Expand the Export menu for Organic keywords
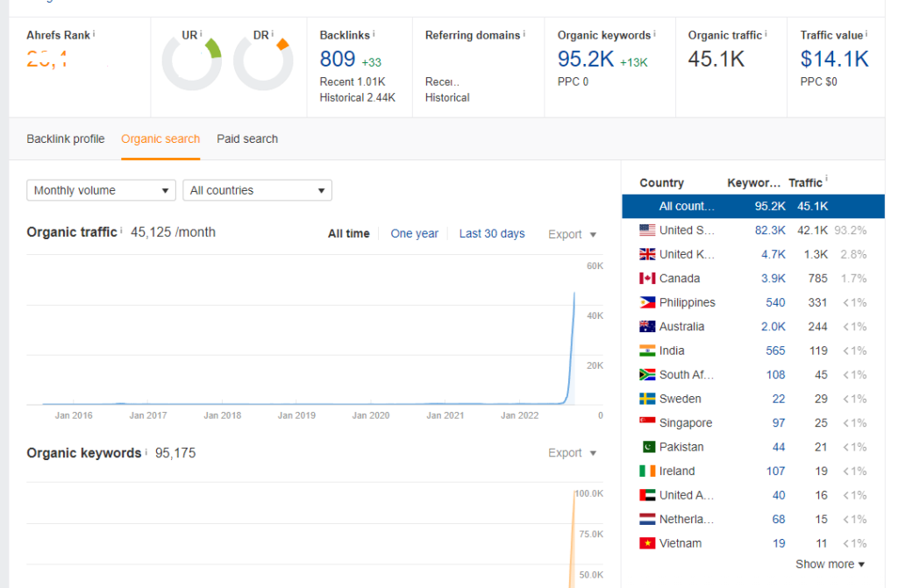The image size is (898, 588). coord(572,453)
